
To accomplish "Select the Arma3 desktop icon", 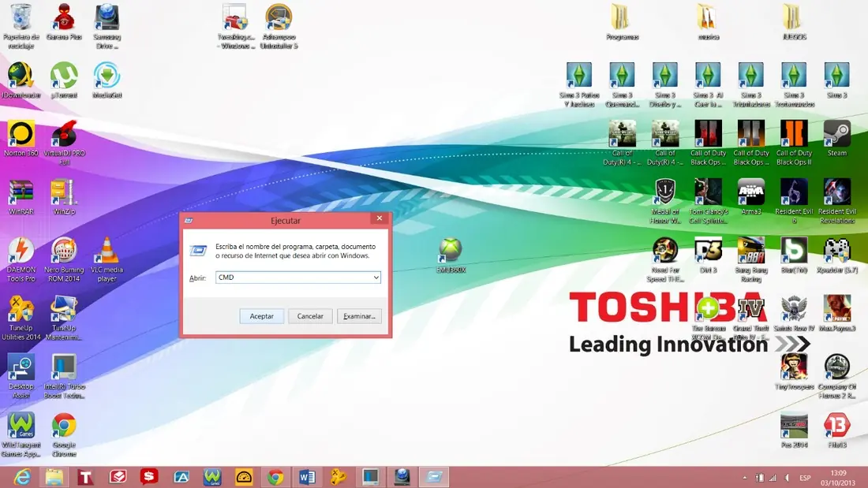I will tap(751, 197).
